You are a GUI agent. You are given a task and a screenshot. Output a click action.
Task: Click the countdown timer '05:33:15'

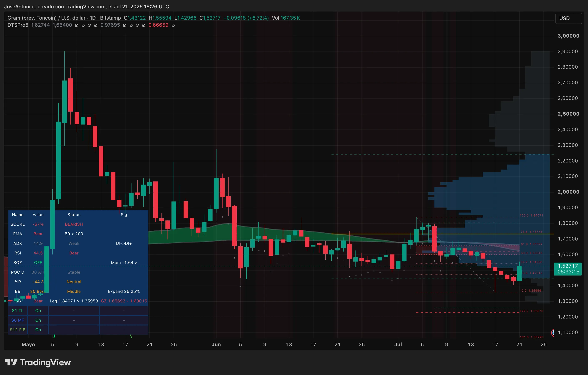pyautogui.click(x=568, y=272)
